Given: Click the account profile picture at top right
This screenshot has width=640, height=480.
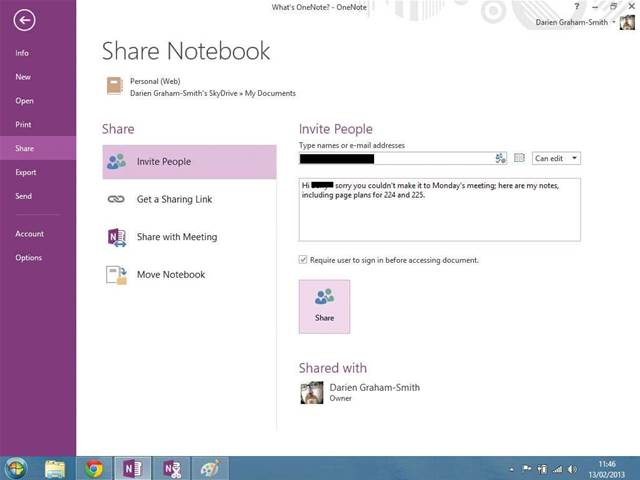Looking at the screenshot, I should (x=627, y=22).
